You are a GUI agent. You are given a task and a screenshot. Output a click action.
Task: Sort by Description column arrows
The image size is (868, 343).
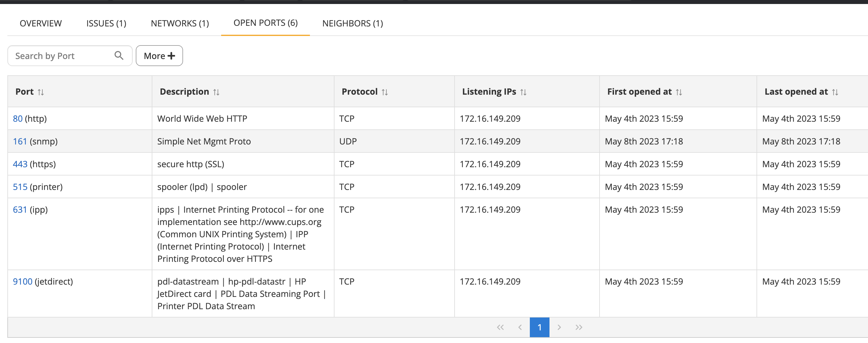pyautogui.click(x=216, y=92)
